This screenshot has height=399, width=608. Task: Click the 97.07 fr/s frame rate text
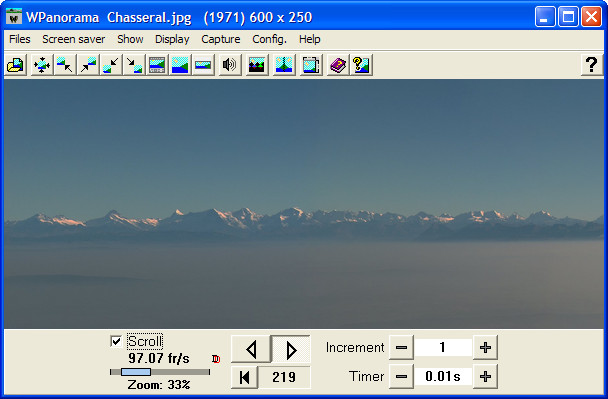click(159, 358)
